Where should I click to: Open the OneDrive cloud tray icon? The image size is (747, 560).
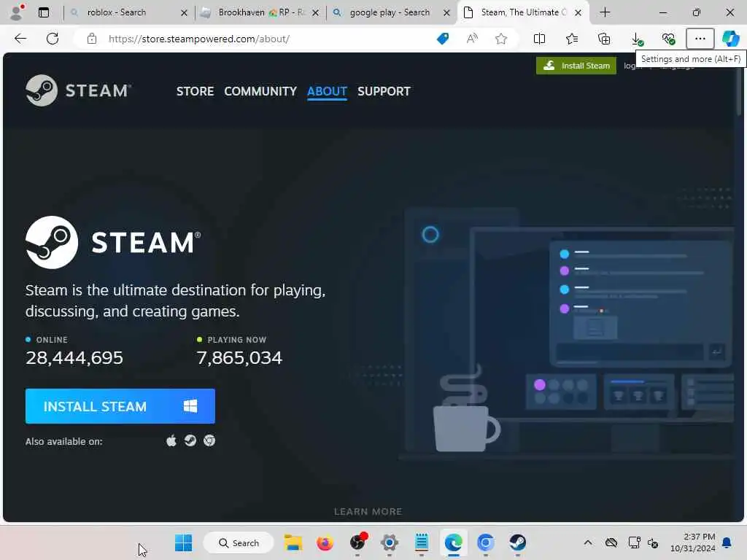click(x=611, y=542)
